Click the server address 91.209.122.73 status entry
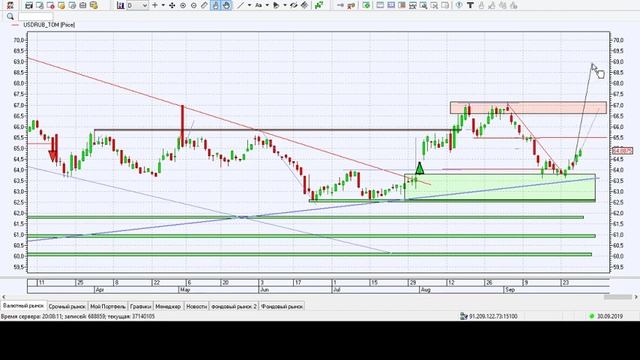Viewport: 640px width, 360px height. tap(493, 316)
